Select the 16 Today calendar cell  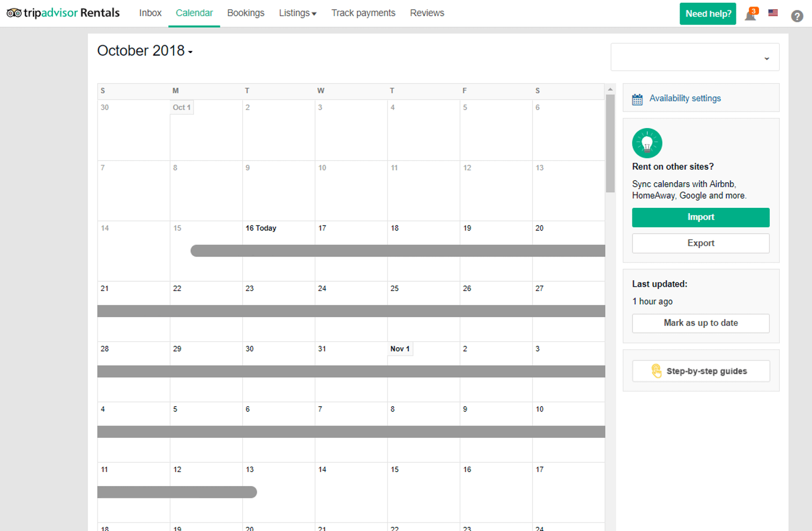coord(279,251)
